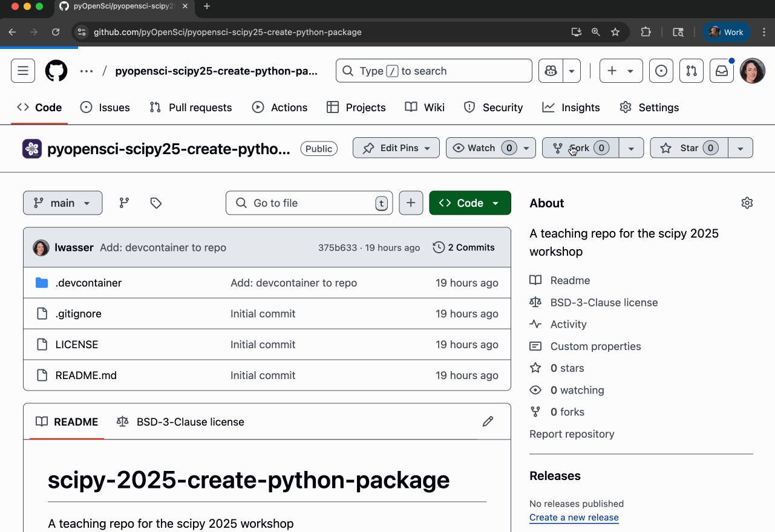This screenshot has height=532, width=775.
Task: Switch to the Pull requests tab
Action: (191, 108)
